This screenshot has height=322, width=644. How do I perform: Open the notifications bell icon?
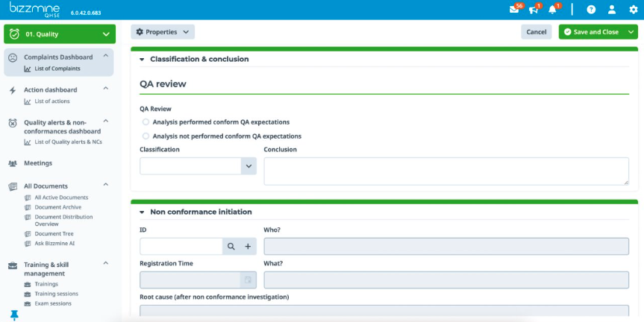click(x=553, y=10)
